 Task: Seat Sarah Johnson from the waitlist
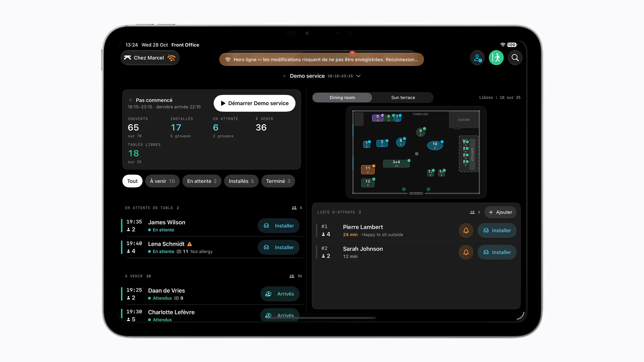(x=497, y=252)
